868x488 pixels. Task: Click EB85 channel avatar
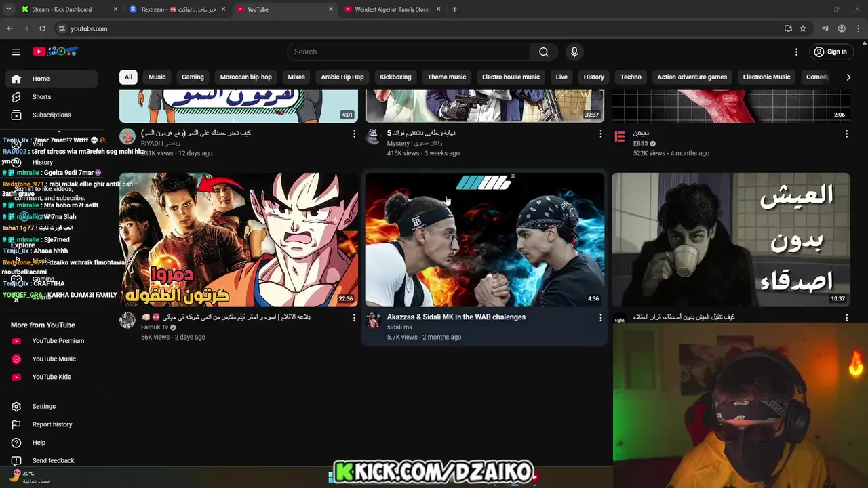pyautogui.click(x=620, y=137)
